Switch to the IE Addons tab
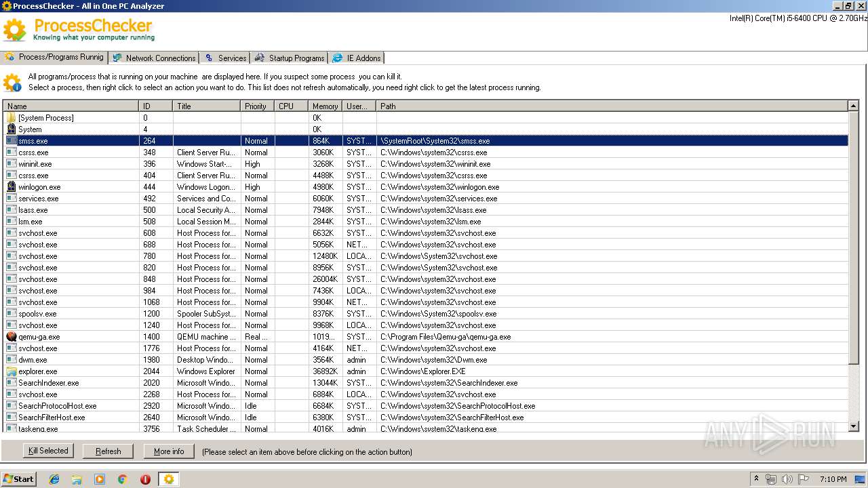The width and height of the screenshot is (868, 488). pyautogui.click(x=357, y=58)
